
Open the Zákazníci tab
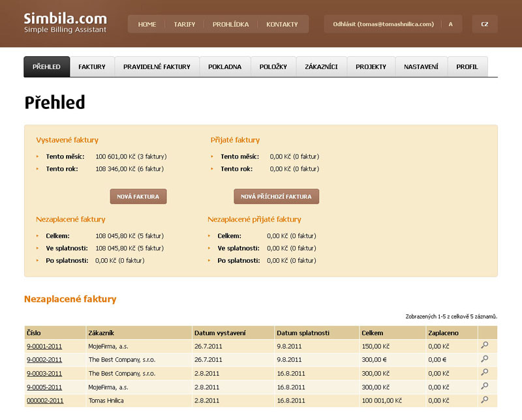321,67
